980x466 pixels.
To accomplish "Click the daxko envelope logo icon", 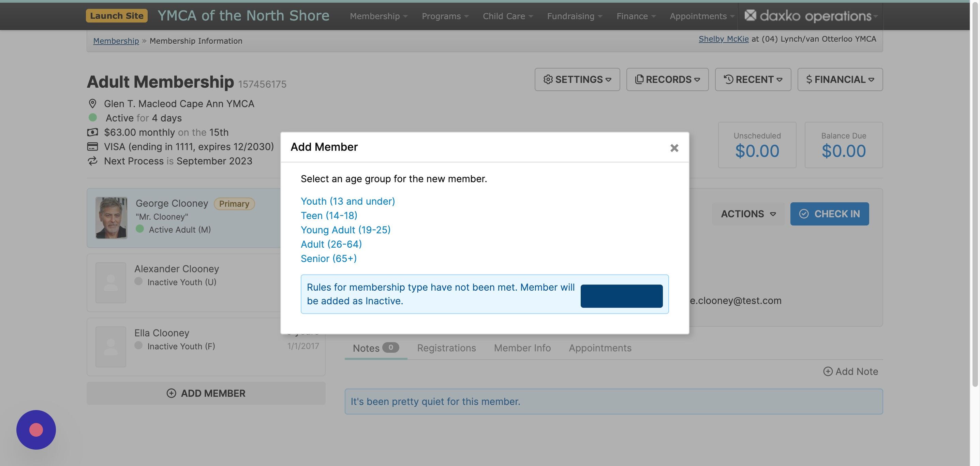I will point(750,15).
